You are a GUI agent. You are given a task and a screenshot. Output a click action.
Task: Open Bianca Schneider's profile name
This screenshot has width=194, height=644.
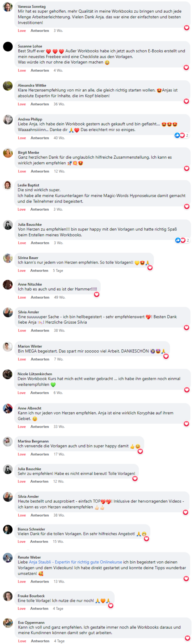(x=32, y=529)
